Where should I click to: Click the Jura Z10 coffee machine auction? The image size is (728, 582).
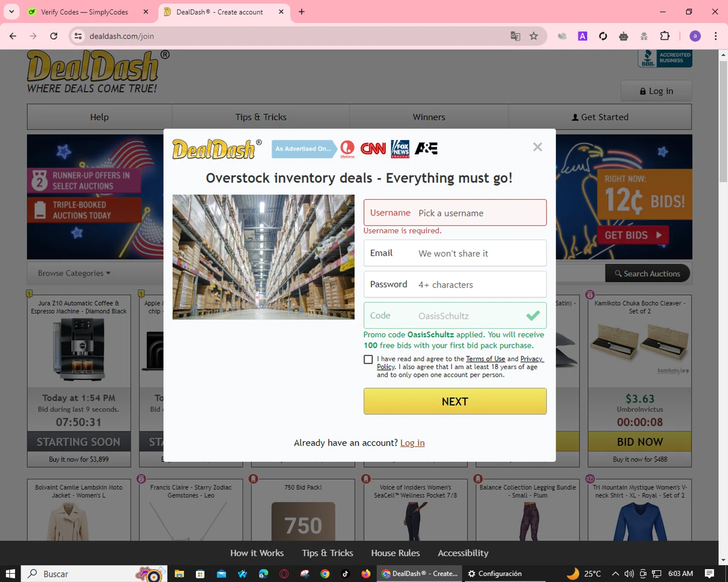point(79,381)
